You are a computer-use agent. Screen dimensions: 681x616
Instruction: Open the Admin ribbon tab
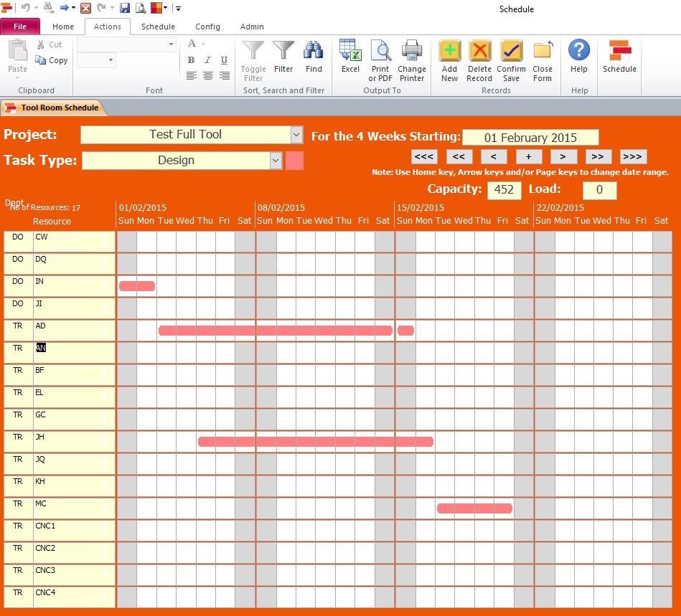point(252,27)
